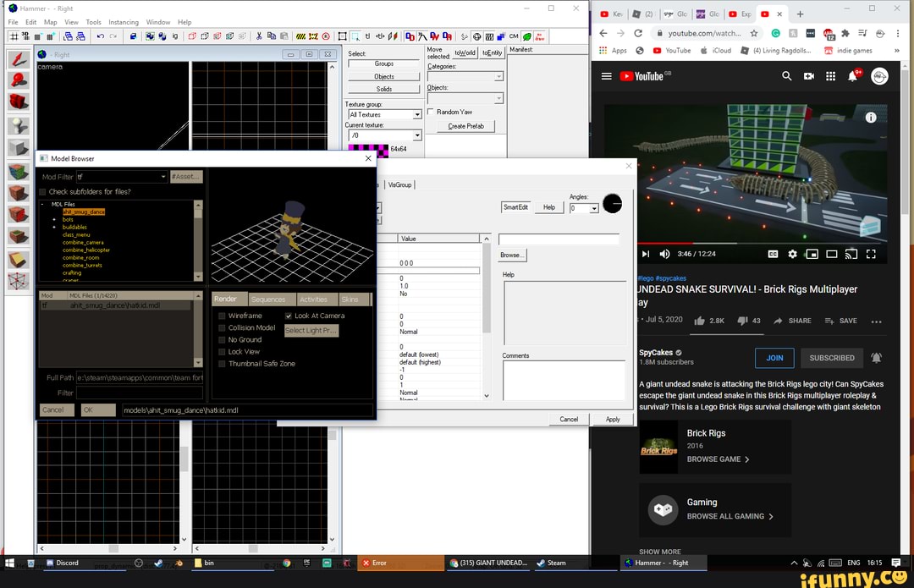Select the Entity tool in left toolbar
914x588 pixels.
coord(19,125)
